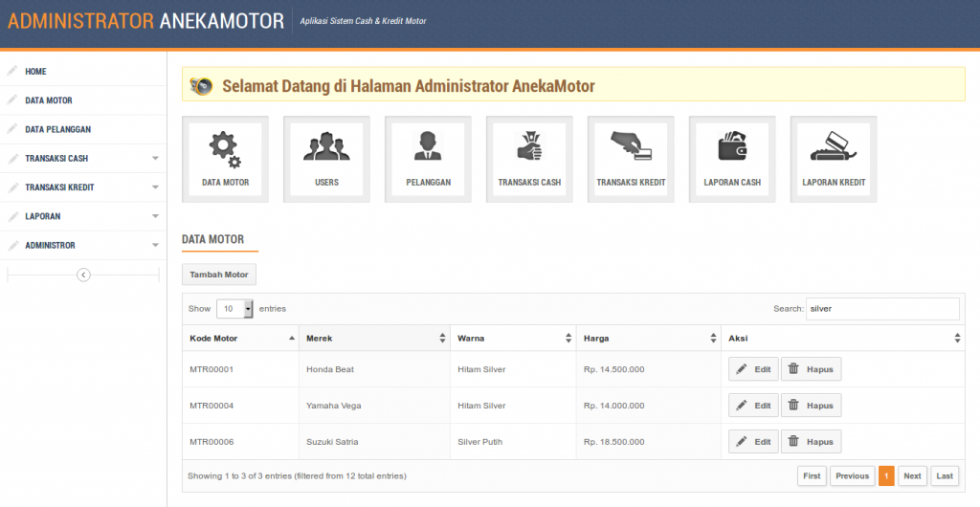980x507 pixels.
Task: Select page 1 in pagination
Action: [886, 475]
